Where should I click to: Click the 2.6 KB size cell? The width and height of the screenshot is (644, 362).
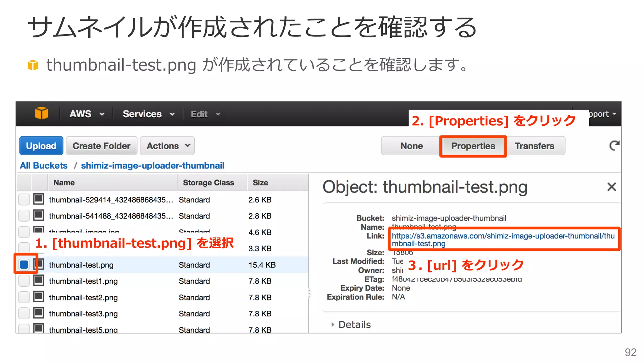coord(260,200)
